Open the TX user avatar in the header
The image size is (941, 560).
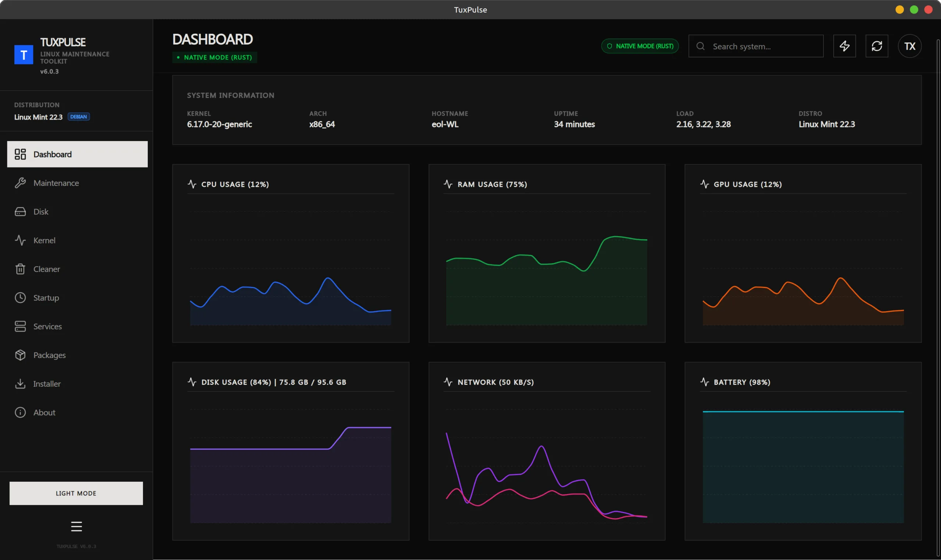coord(910,46)
